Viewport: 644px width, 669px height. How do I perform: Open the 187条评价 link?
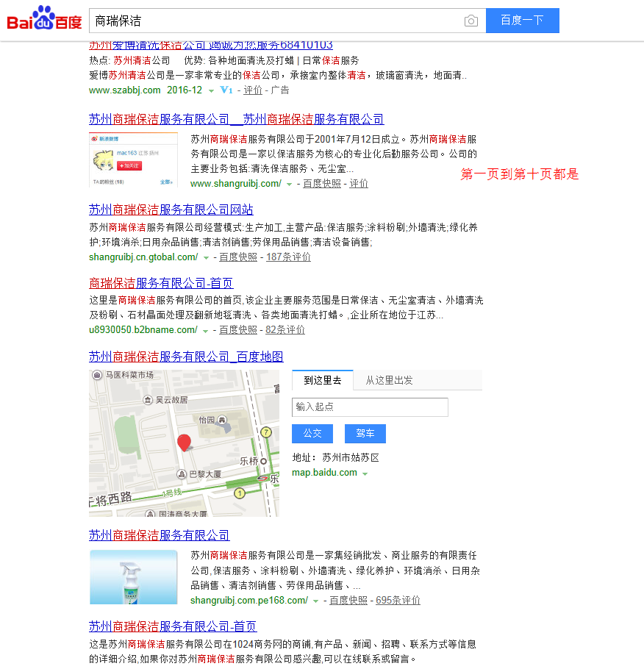[x=288, y=257]
